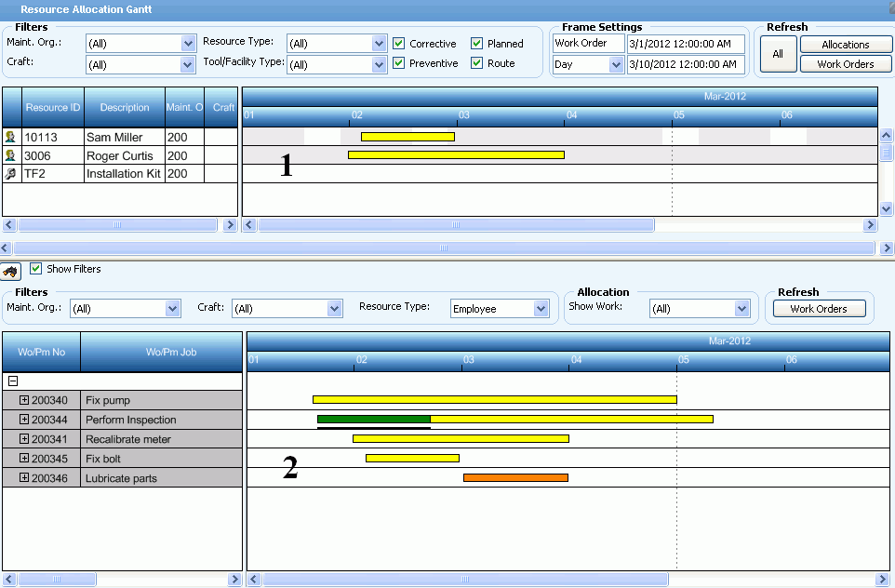The image size is (895, 588).
Task: Select the Lubricate parts job cell
Action: 162,478
